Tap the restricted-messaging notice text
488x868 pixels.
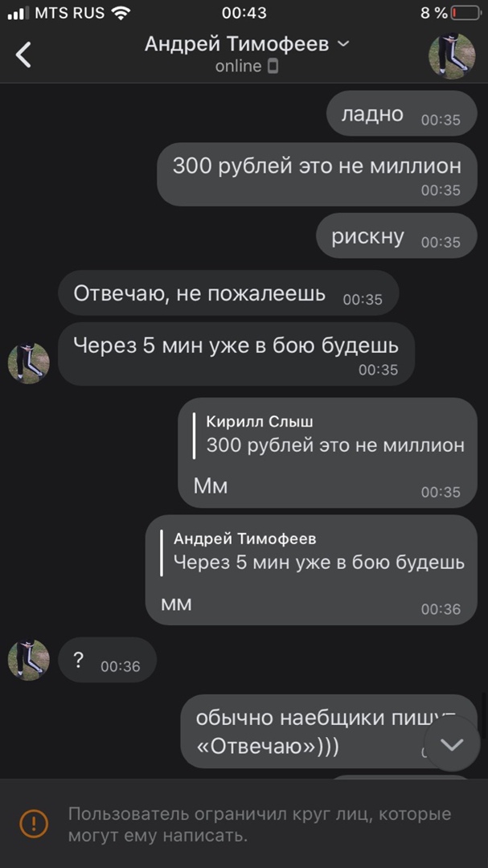point(259,825)
